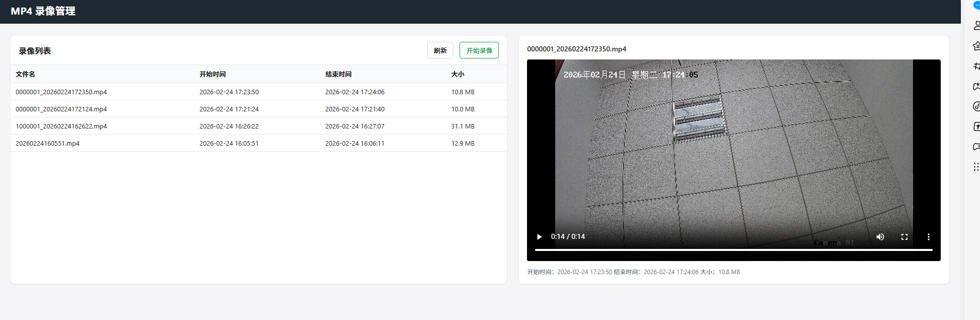Click end time 2026-02-24 17:21:40 cell
The width and height of the screenshot is (980, 320).
(x=355, y=109)
